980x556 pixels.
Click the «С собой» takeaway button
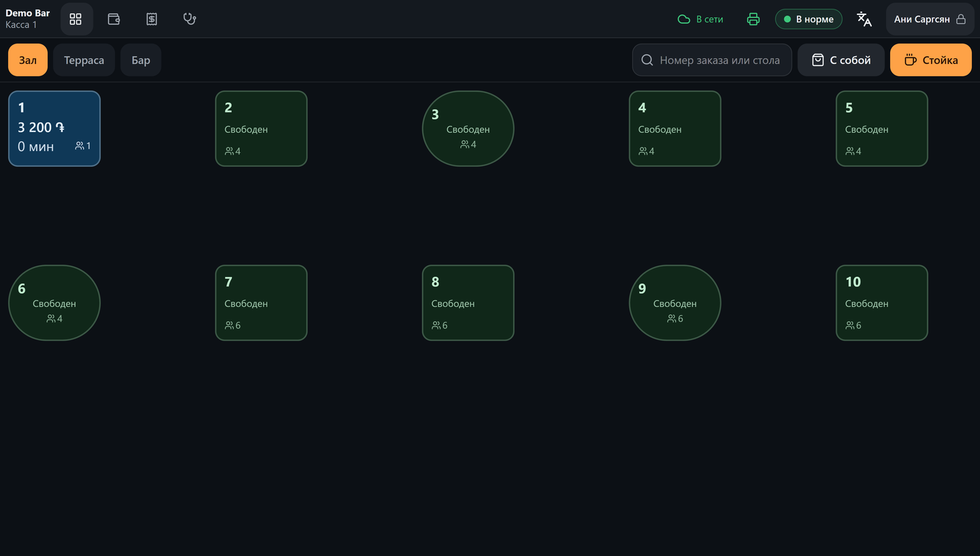[x=841, y=60]
